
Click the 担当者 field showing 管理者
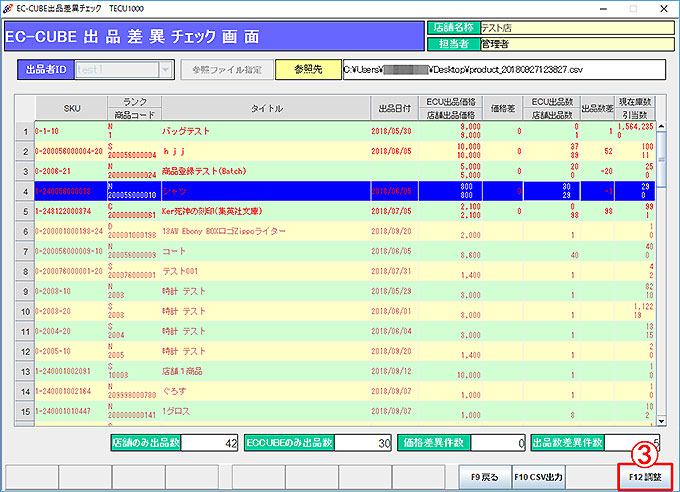click(x=577, y=44)
